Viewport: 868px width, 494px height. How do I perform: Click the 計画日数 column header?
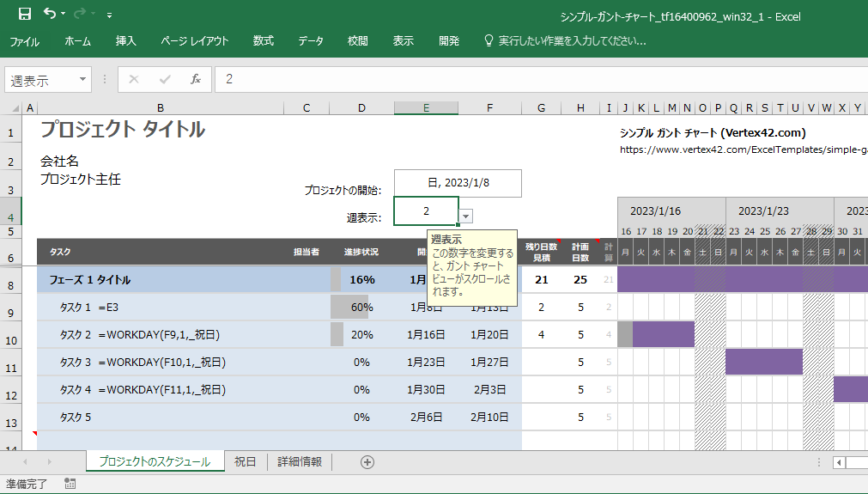coord(580,252)
